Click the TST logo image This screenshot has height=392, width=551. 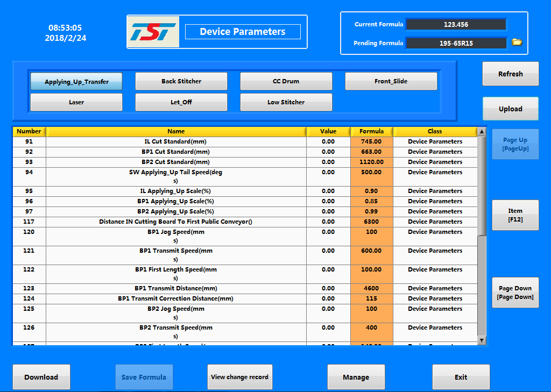coord(154,32)
